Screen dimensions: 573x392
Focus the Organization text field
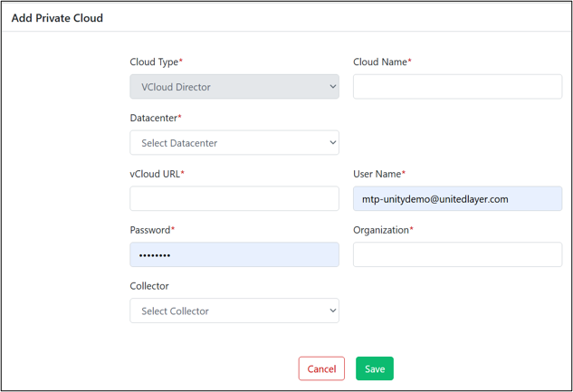point(457,254)
